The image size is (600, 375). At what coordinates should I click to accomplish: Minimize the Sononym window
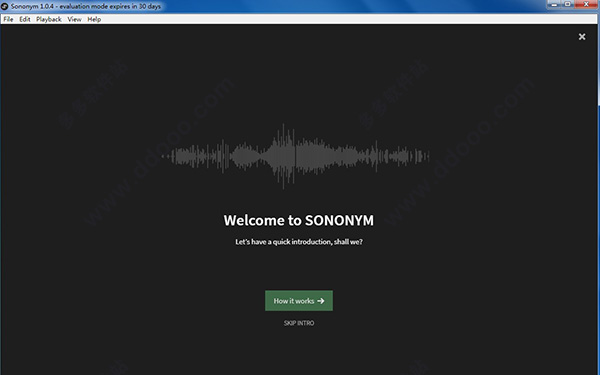click(x=554, y=5)
